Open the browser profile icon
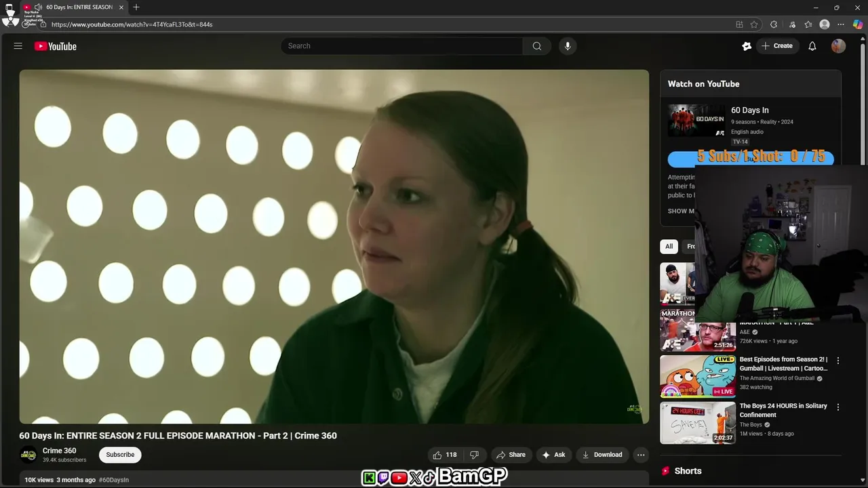868x488 pixels. pyautogui.click(x=825, y=24)
